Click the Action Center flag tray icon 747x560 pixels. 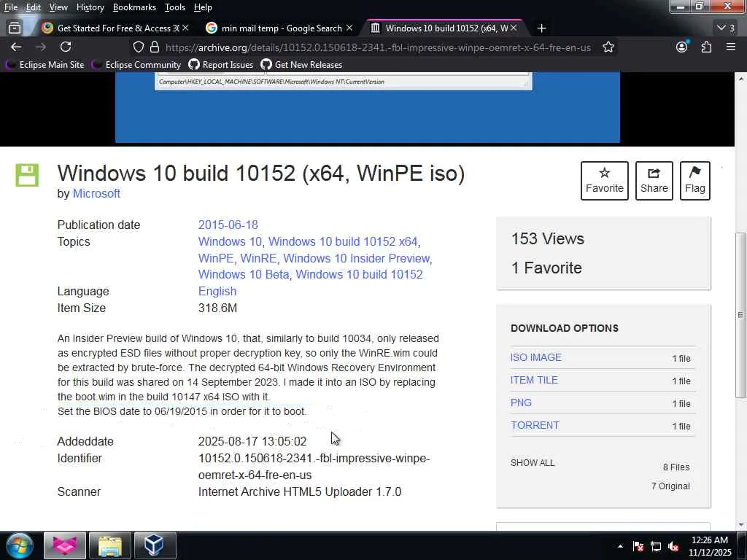pos(638,546)
